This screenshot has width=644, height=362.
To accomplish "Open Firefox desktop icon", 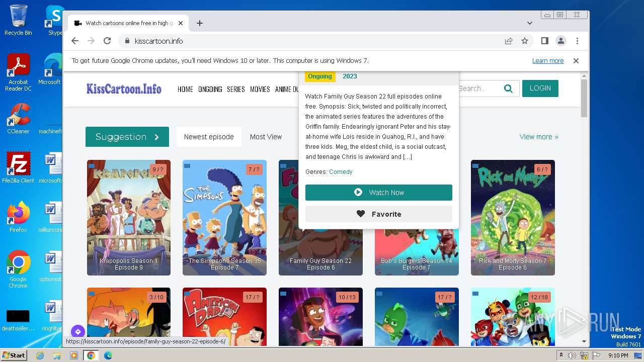I will tap(18, 217).
